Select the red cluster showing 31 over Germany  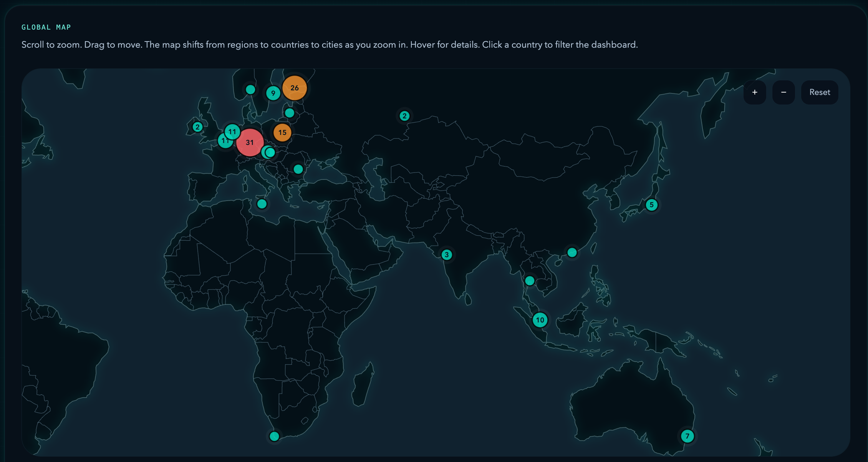click(x=250, y=143)
